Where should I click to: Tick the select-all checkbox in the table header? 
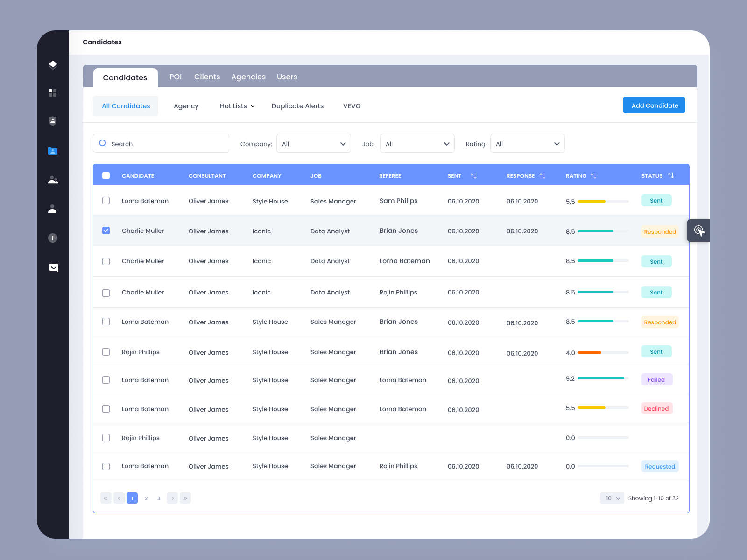[x=106, y=175]
